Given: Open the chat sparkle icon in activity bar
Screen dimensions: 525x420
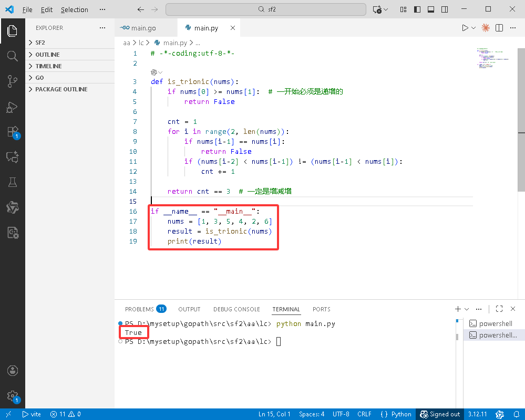Looking at the screenshot, I should point(13,157).
